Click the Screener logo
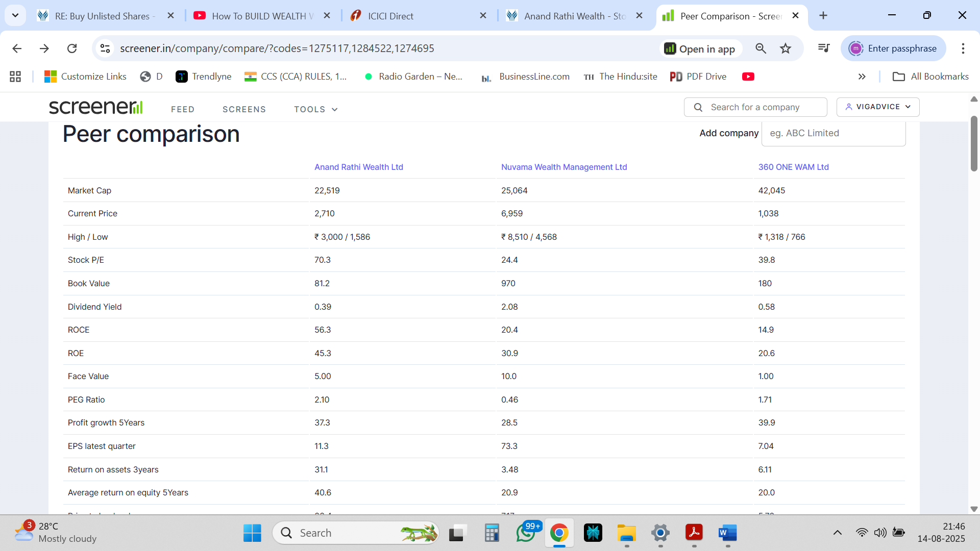The width and height of the screenshot is (980, 551). (x=95, y=107)
